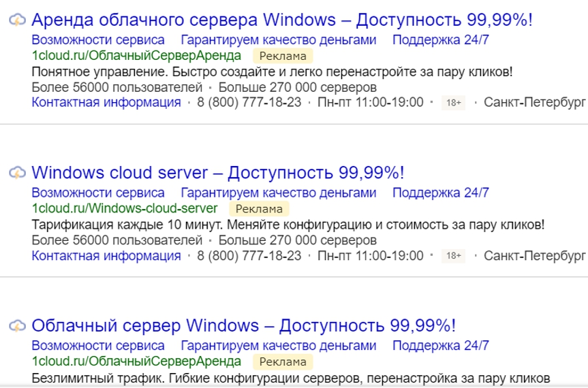Click phone 8 (800) 777-18-23 in 'Windows cloud server' ad
Image resolution: width=588 pixels, height=388 pixels.
249,255
